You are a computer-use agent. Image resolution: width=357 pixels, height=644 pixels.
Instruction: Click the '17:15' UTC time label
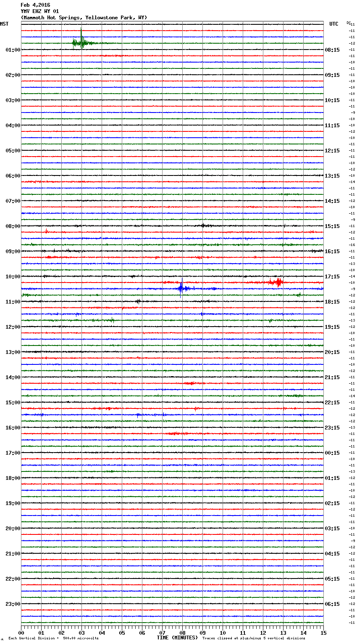[x=332, y=277]
